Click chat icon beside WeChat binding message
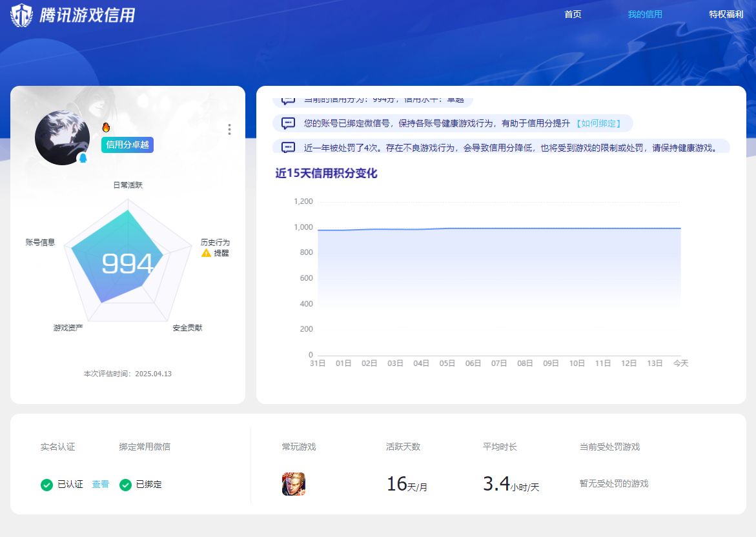This screenshot has height=537, width=756. pyautogui.click(x=289, y=123)
